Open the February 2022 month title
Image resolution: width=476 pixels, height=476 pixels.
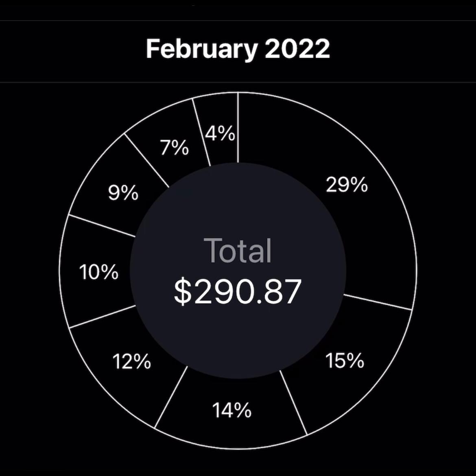point(238,49)
